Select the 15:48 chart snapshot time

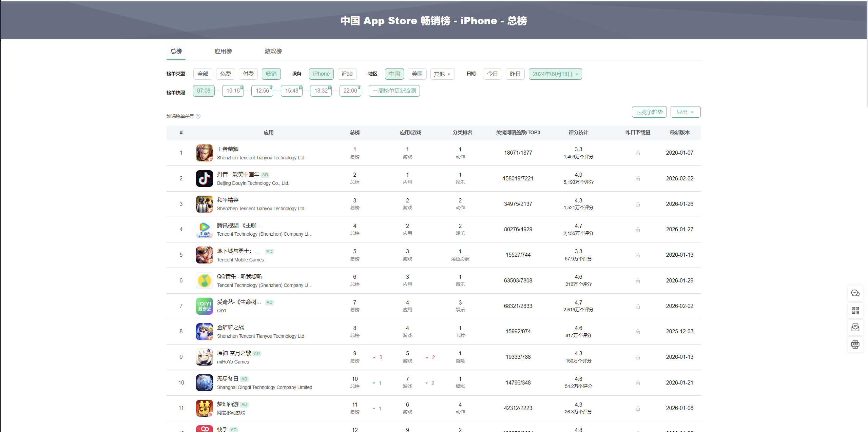click(x=291, y=91)
